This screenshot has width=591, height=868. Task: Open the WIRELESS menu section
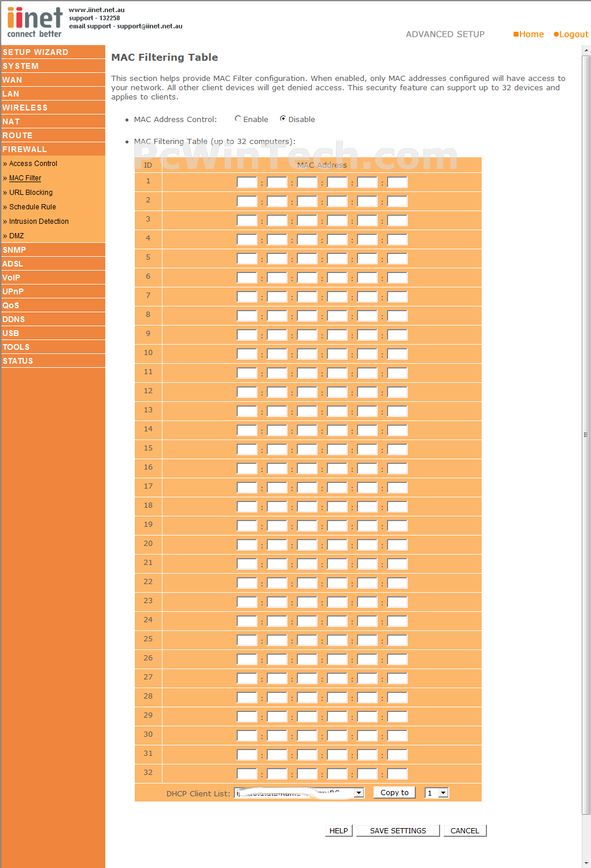click(53, 108)
